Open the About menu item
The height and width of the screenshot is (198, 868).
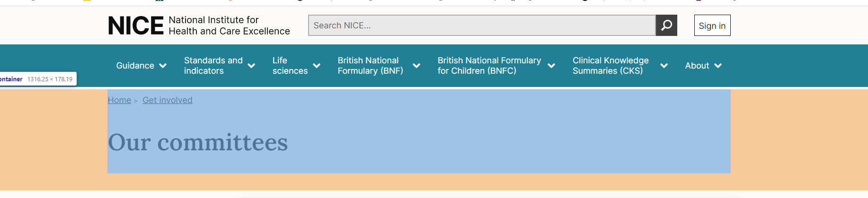point(697,66)
